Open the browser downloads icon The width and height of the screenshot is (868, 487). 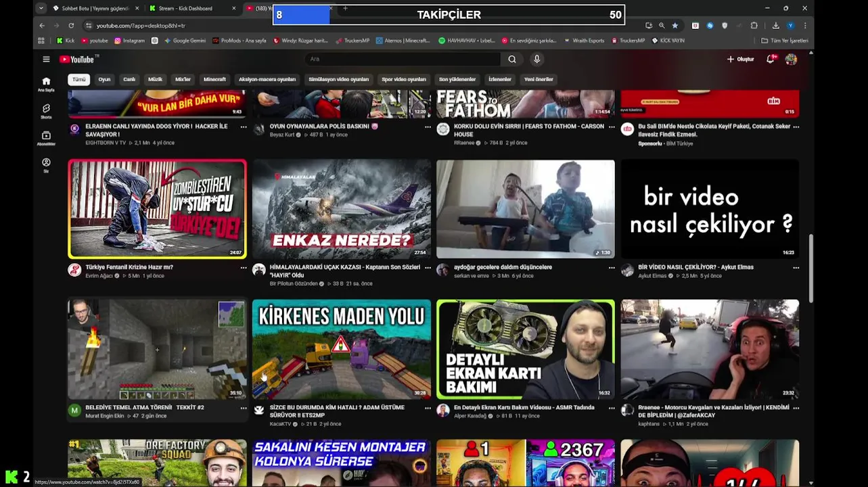click(x=775, y=26)
